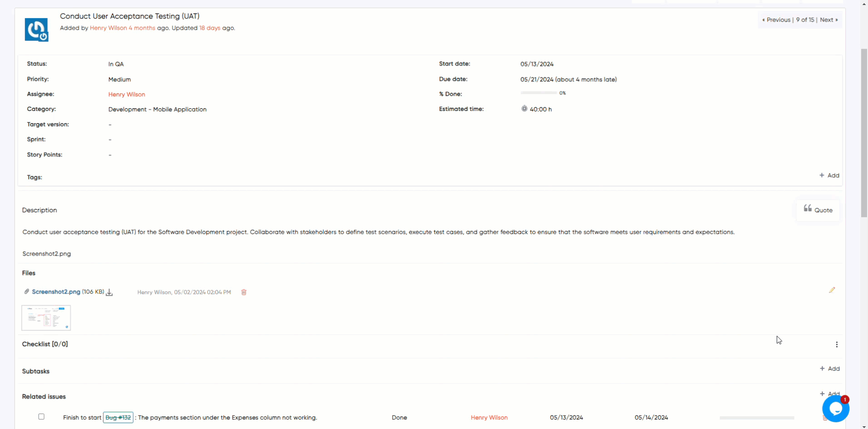Image resolution: width=868 pixels, height=429 pixels.
Task: Click the % Done progress bar
Action: (538, 93)
